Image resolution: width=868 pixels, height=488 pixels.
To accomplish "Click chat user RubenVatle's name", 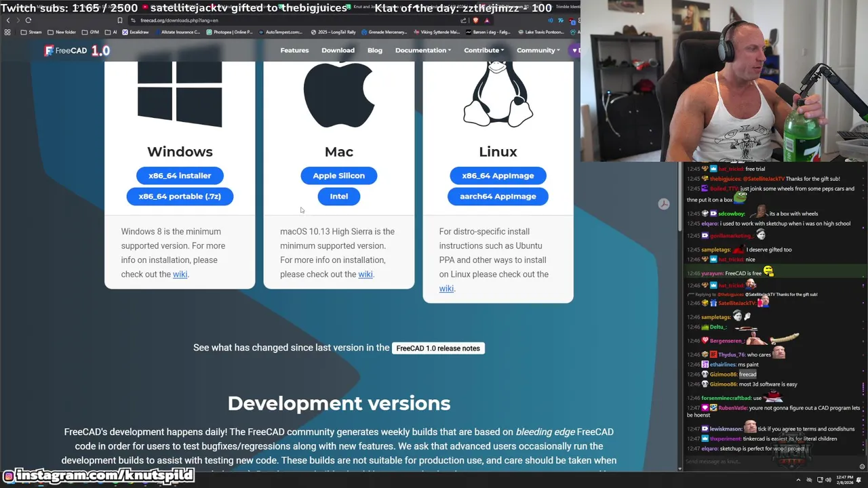I will (732, 408).
